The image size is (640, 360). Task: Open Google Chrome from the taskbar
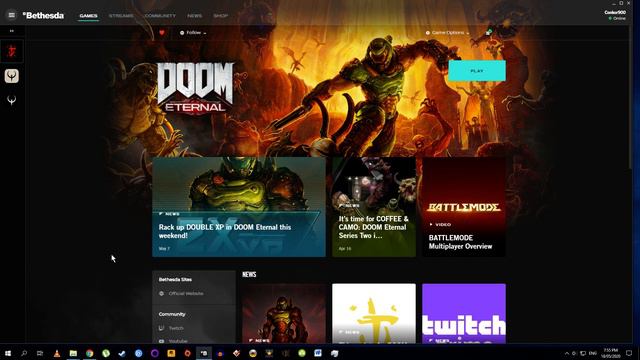89,353
